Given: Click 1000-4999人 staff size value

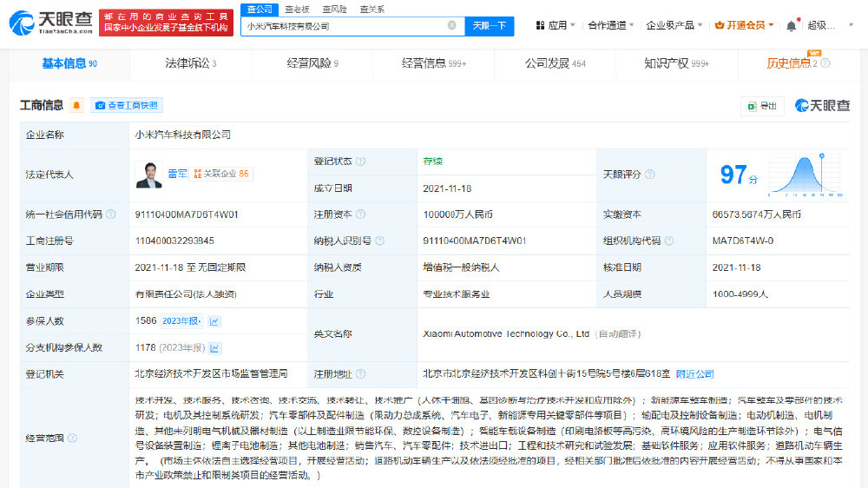Looking at the screenshot, I should (740, 294).
